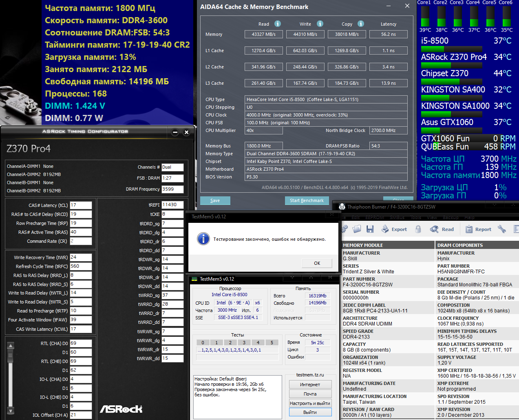Viewport: 519px width, 420px height.
Task: Click the info icon beside Read in AIDA64
Action: point(278,24)
